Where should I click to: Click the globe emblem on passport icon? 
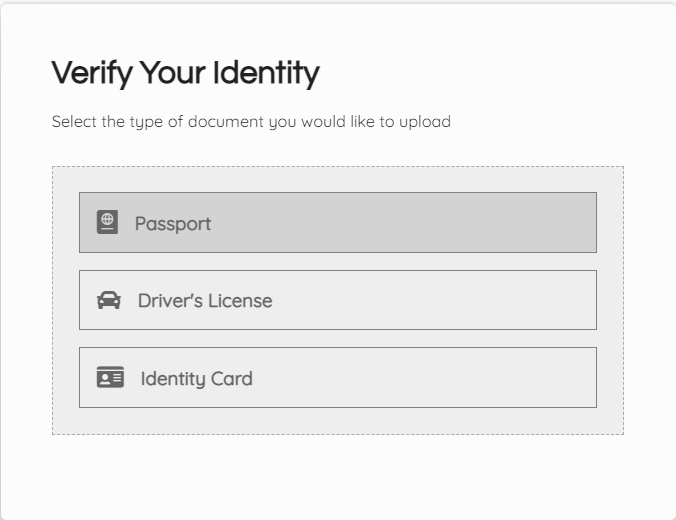click(107, 219)
